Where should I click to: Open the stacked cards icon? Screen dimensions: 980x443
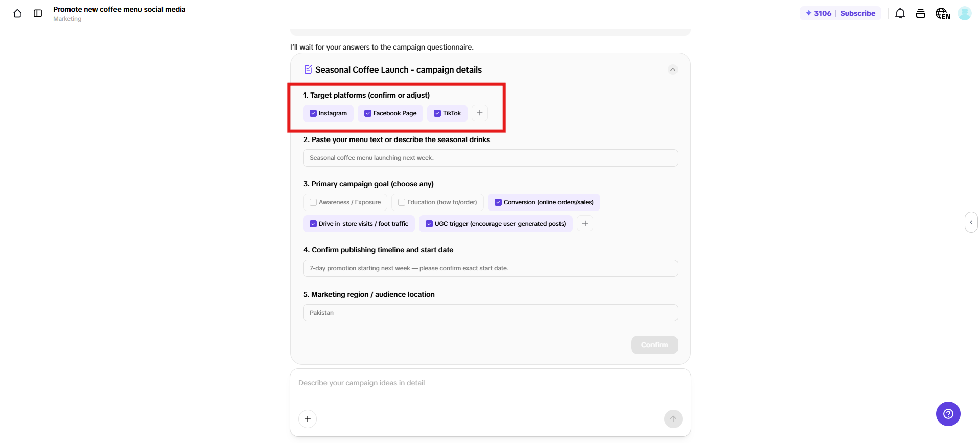pyautogui.click(x=920, y=14)
